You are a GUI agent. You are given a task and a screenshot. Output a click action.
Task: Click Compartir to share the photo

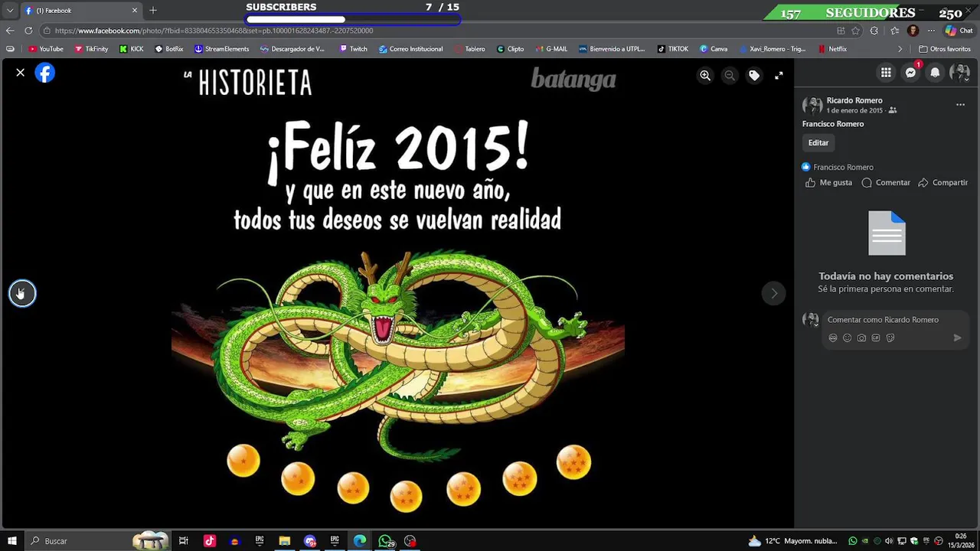click(942, 183)
